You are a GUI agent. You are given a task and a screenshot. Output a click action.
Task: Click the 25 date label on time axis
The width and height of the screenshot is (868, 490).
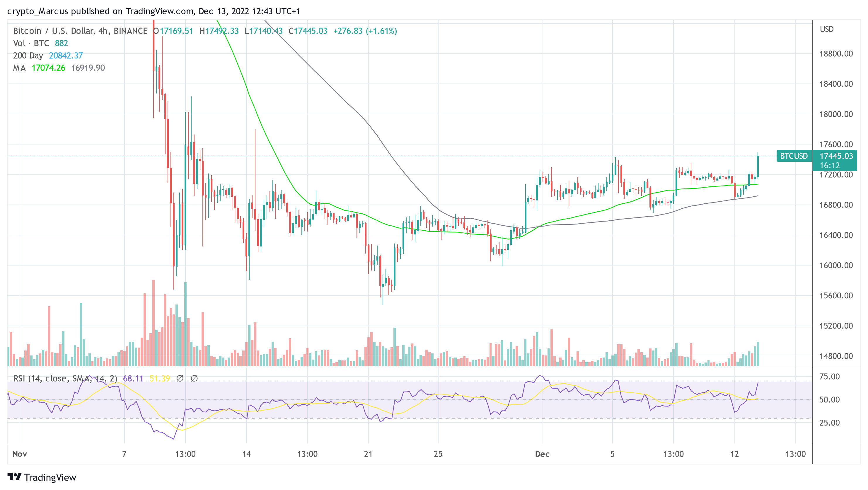coord(438,454)
